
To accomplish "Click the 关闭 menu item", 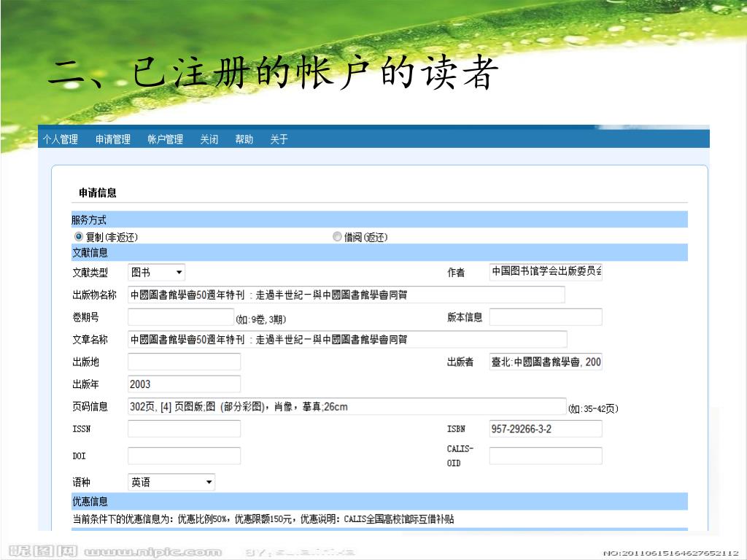I will point(209,139).
